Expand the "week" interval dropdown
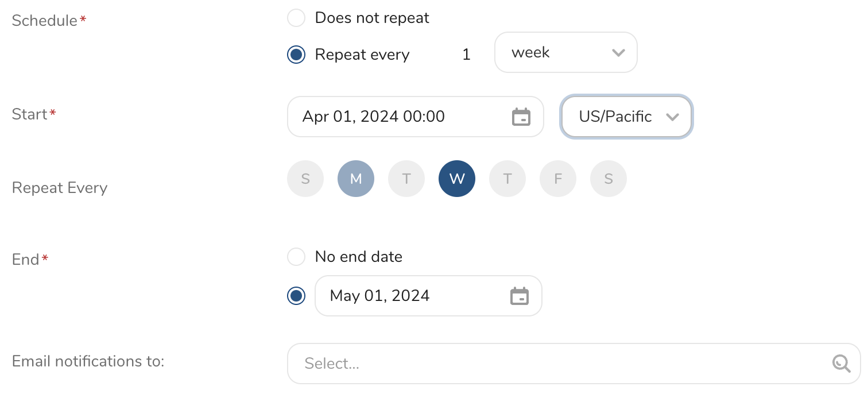The image size is (868, 394). click(565, 52)
